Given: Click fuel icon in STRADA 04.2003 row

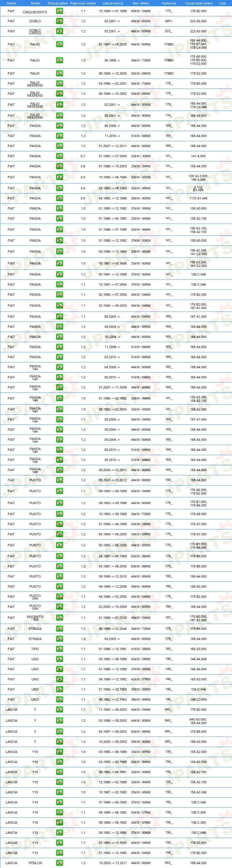Looking at the screenshot, I should pyautogui.click(x=60, y=639).
